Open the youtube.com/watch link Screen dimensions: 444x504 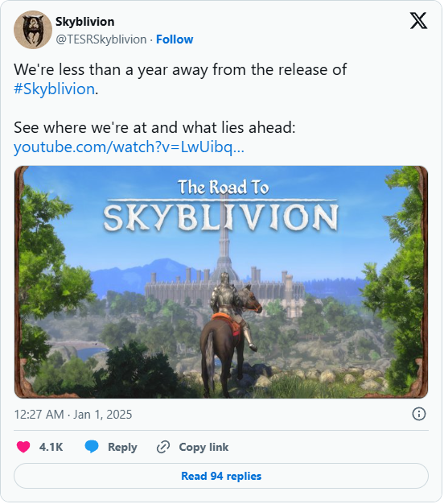129,147
